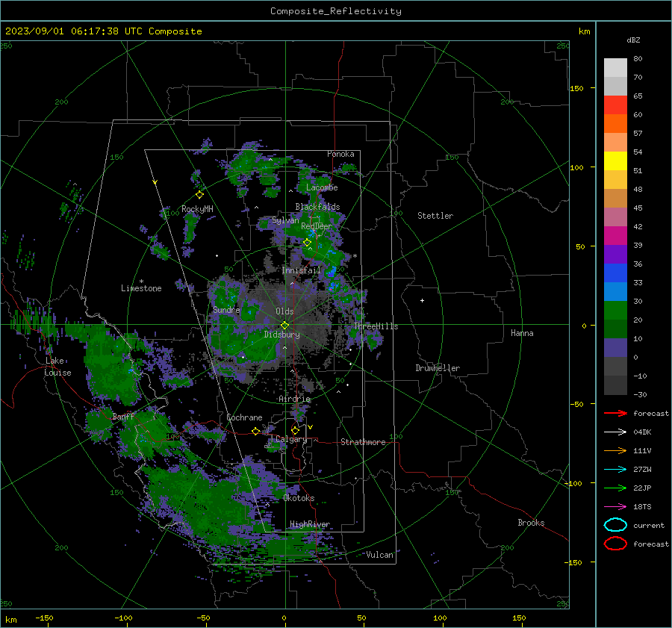Select the yellow diamond marker near RockyMH
This screenshot has width=672, height=628.
[199, 195]
